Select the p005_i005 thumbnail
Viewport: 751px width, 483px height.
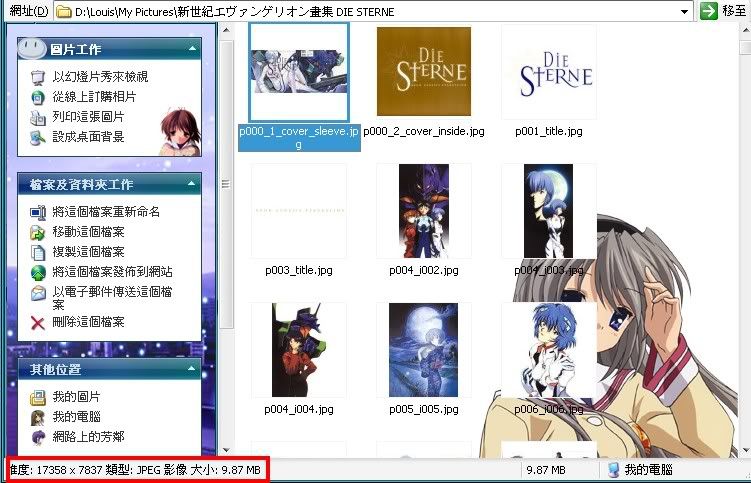pos(423,350)
